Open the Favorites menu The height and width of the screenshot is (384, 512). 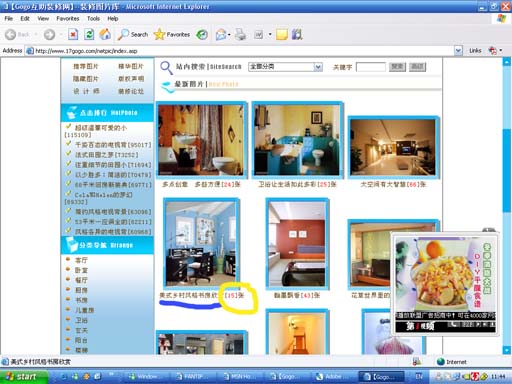(x=68, y=19)
